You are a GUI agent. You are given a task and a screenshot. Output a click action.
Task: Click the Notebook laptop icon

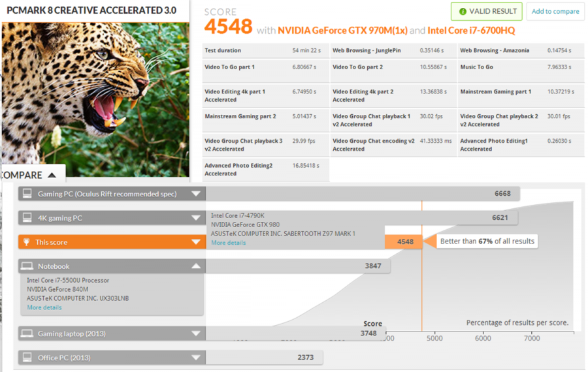pos(27,266)
